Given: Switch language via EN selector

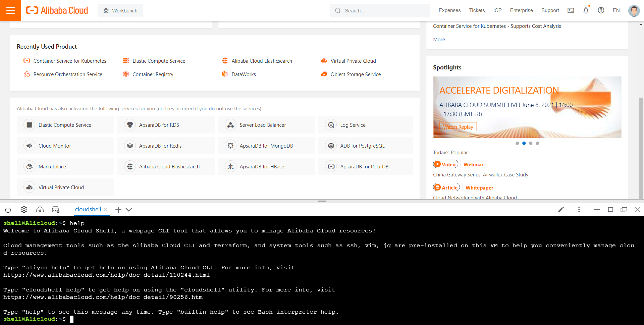Looking at the screenshot, I should (x=616, y=10).
